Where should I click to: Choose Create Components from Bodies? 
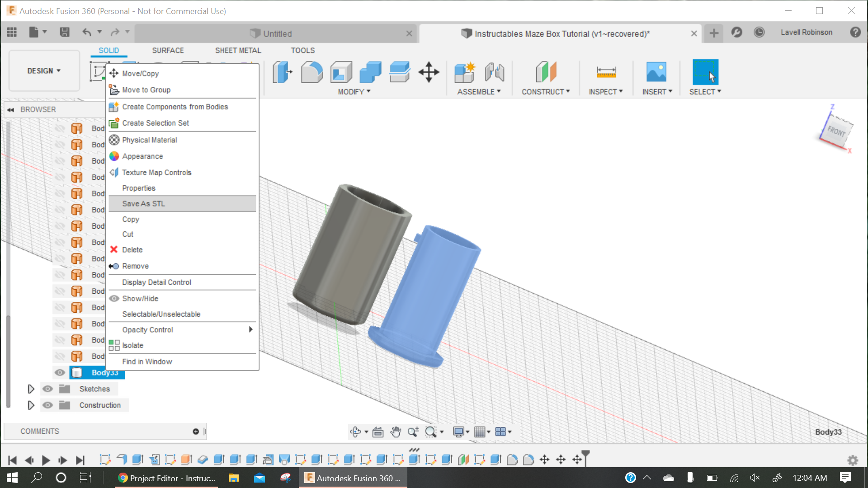[182, 107]
